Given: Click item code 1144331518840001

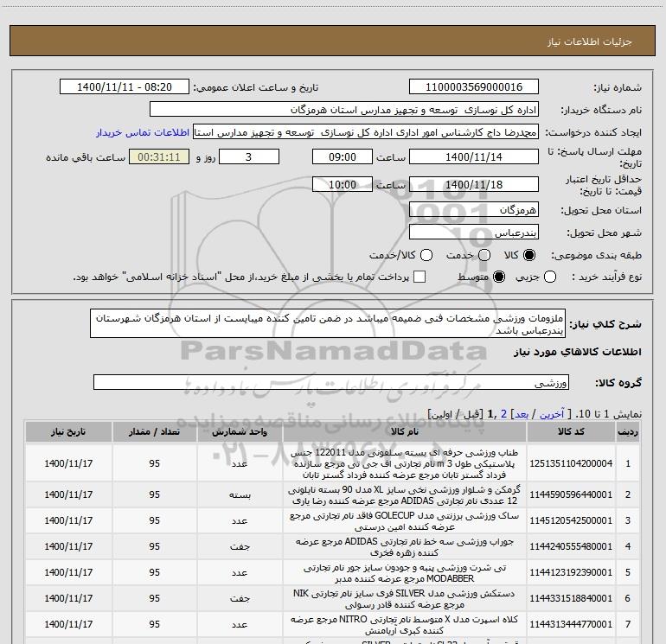Looking at the screenshot, I should [x=571, y=598].
